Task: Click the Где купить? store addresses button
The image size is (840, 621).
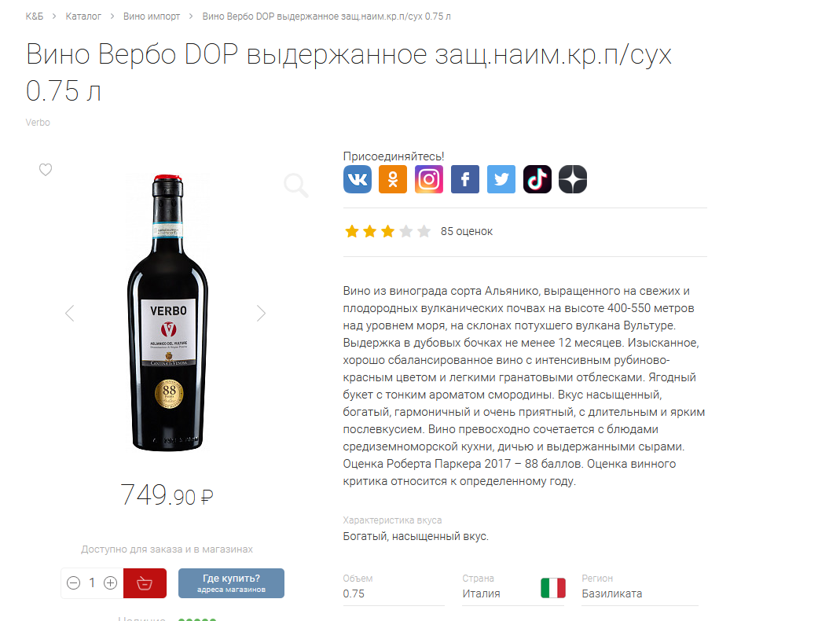Action: tap(232, 583)
